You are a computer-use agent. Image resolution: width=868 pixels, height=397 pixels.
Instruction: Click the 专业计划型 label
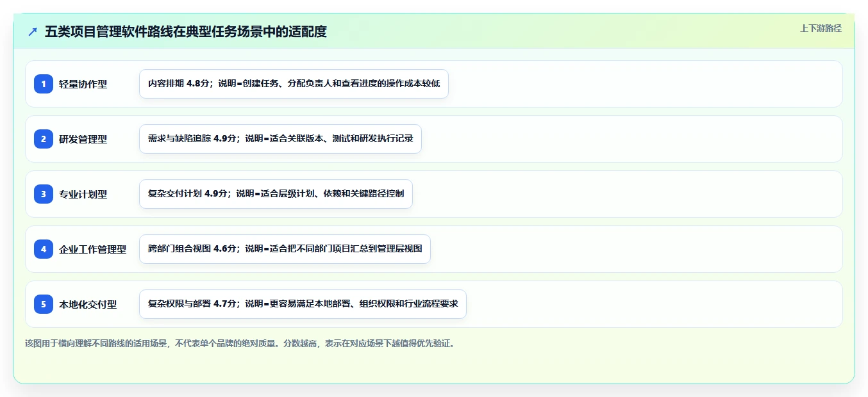(x=83, y=194)
